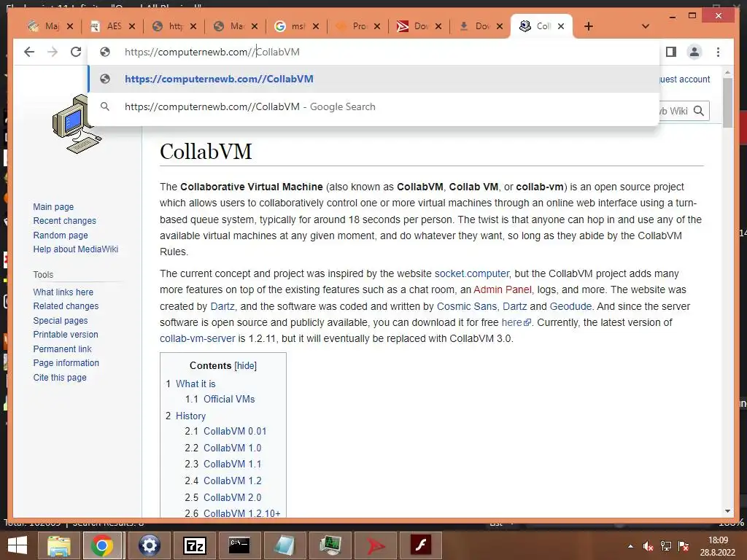The image size is (747, 560).
Task: Select the Google Search suggestion row
Action: tap(374, 106)
